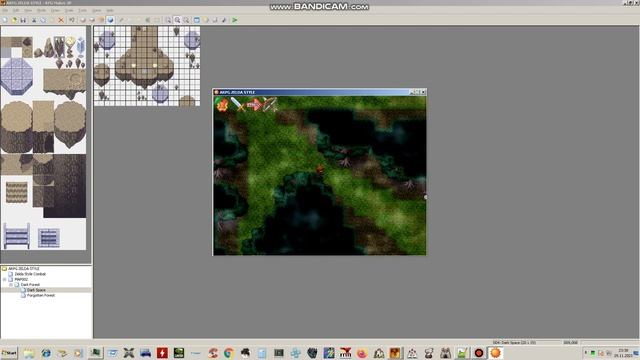Close the ARPG ZELDA STYLE game window
640x360 pixels.
tap(423, 92)
